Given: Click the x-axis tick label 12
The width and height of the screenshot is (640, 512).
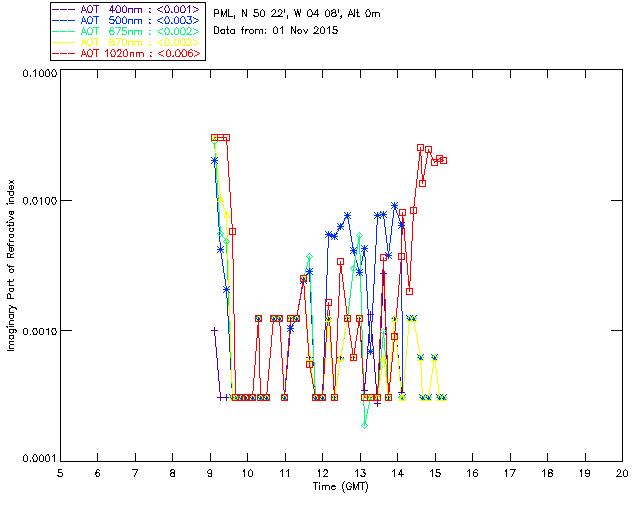Looking at the screenshot, I should pyautogui.click(x=322, y=473).
